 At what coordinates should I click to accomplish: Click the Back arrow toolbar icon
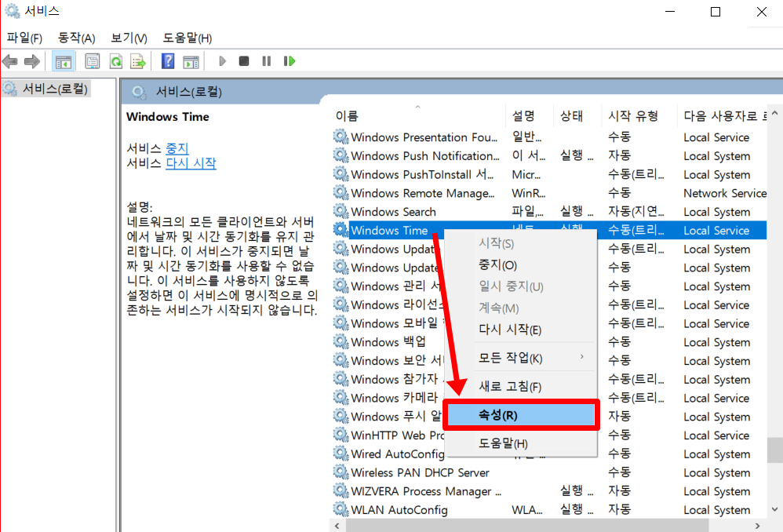10,61
